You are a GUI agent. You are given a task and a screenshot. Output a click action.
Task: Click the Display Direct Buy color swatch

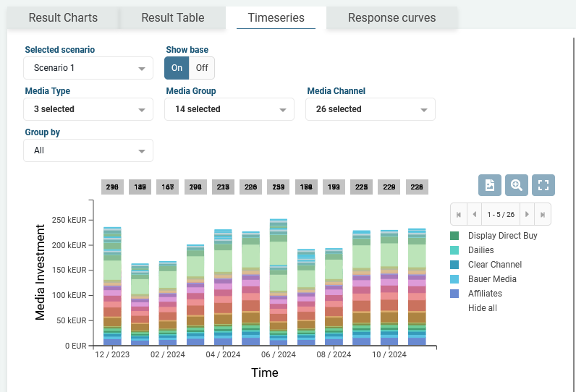coord(454,236)
